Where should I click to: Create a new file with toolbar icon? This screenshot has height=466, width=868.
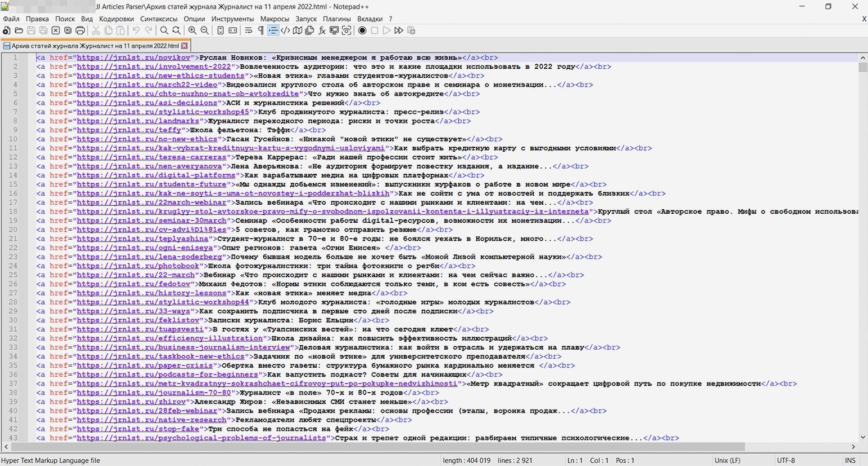click(6, 30)
